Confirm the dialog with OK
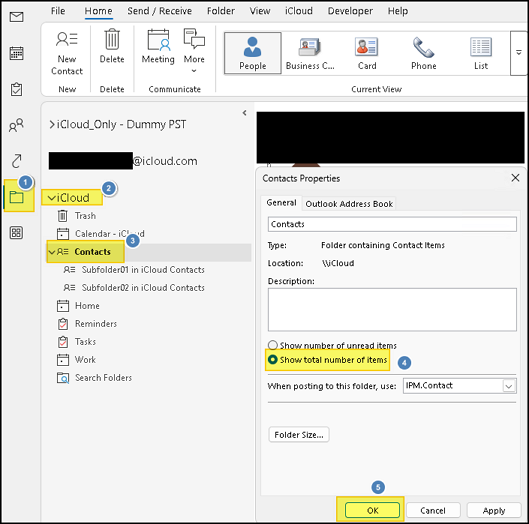Viewport: 529px width, 524px height. [372, 510]
